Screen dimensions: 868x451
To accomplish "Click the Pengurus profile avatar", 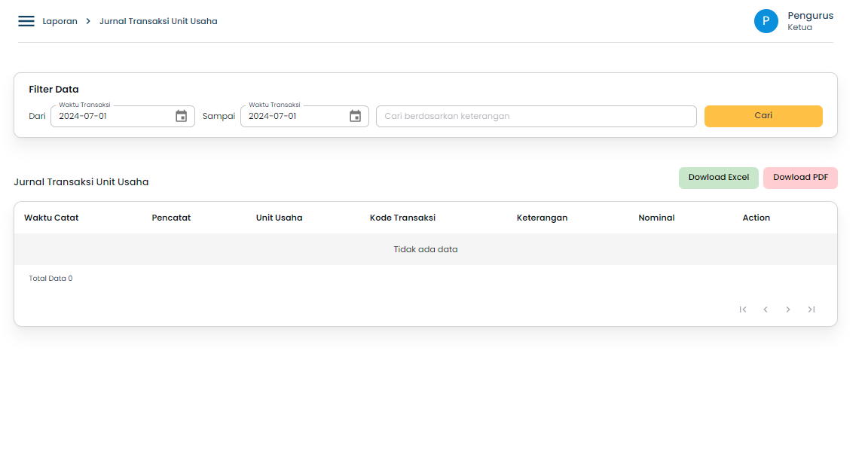I will point(766,21).
